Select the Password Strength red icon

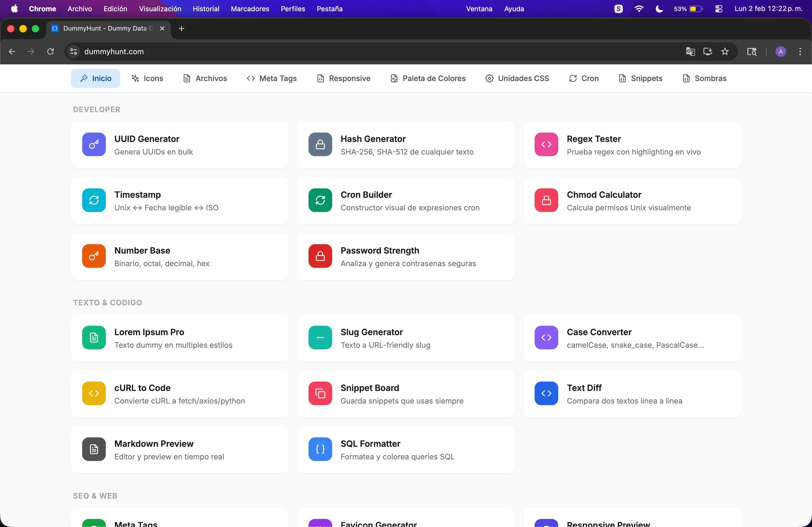pyautogui.click(x=320, y=256)
